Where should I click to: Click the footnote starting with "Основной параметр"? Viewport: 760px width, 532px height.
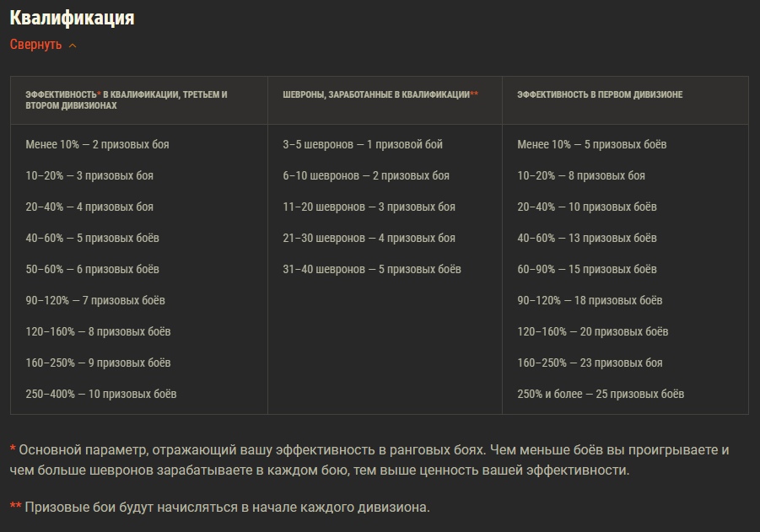pyautogui.click(x=371, y=459)
